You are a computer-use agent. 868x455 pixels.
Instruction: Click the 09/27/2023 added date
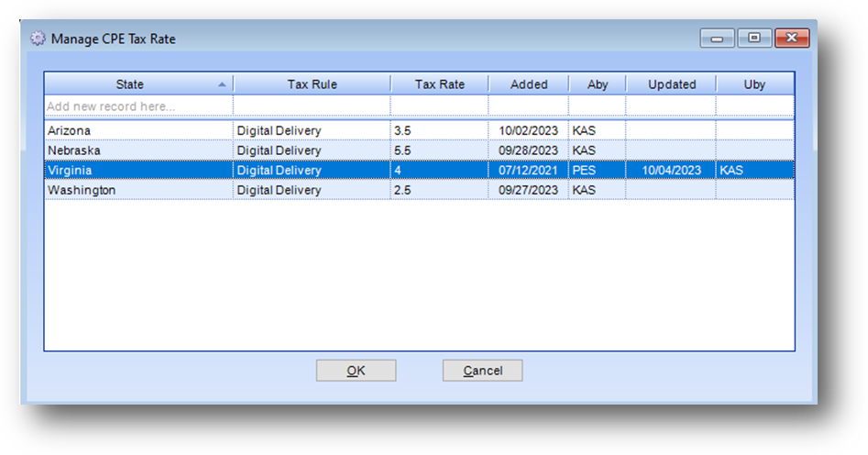529,190
